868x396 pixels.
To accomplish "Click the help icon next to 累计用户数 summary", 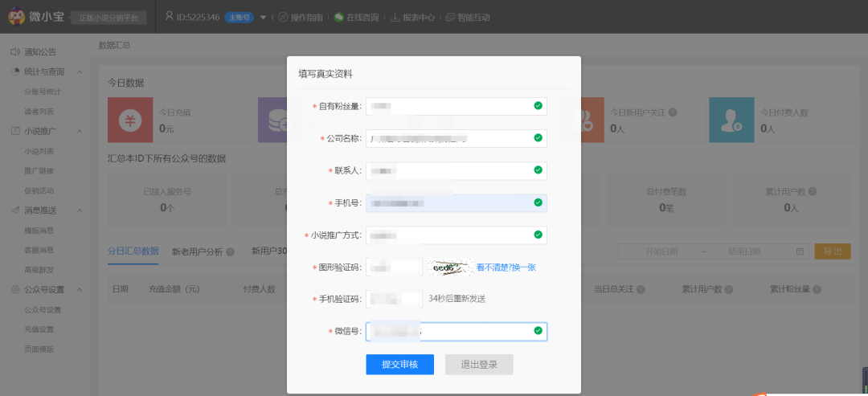I will tap(812, 191).
